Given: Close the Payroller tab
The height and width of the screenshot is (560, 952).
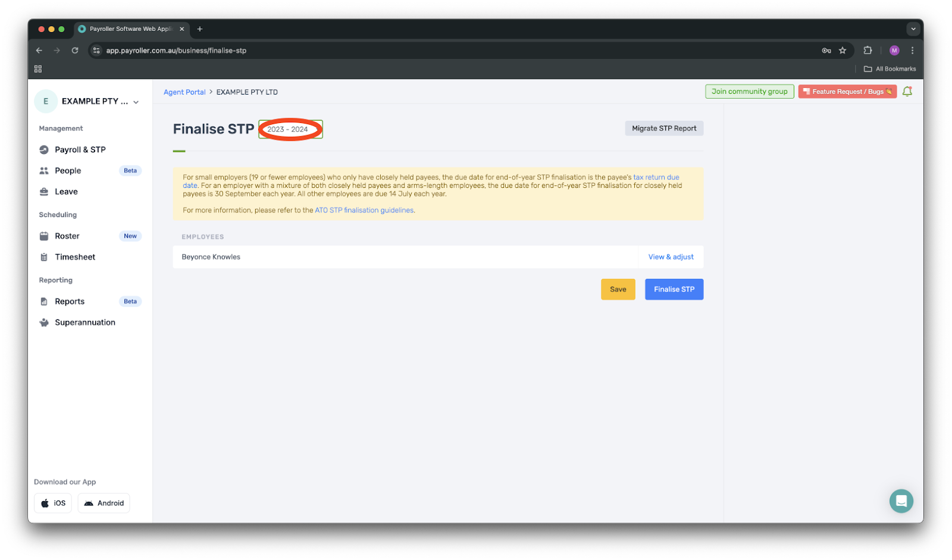Looking at the screenshot, I should (x=182, y=29).
